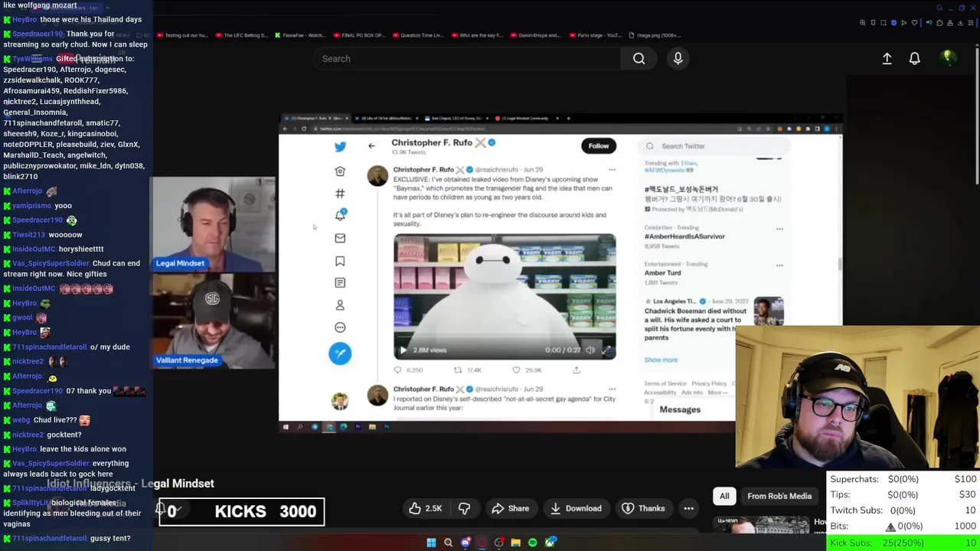
Task: Click chat username yamiprismo
Action: pyautogui.click(x=31, y=205)
